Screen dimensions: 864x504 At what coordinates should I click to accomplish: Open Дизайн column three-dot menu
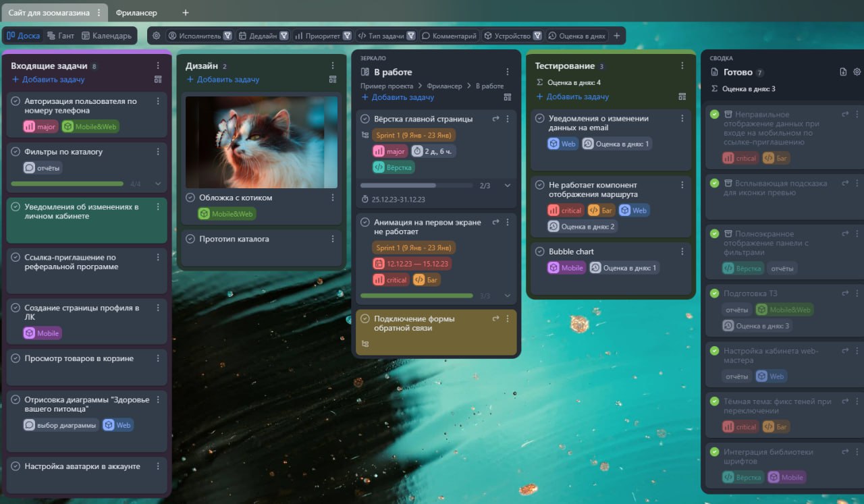tap(333, 65)
